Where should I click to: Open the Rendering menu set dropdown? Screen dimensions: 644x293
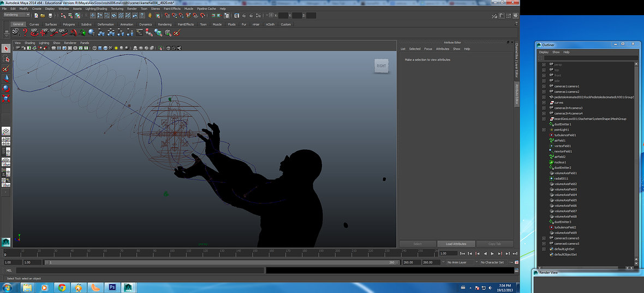tap(16, 15)
